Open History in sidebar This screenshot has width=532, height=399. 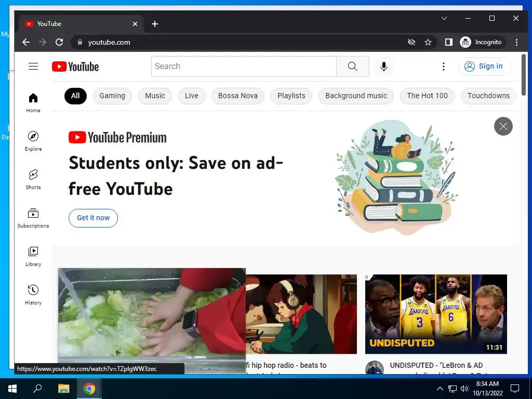click(33, 295)
